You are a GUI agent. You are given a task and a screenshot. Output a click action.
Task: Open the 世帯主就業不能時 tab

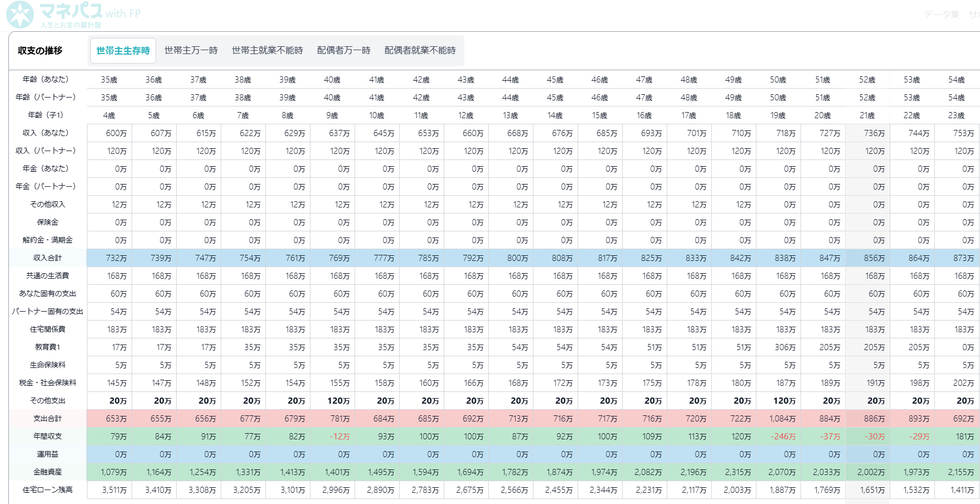267,51
